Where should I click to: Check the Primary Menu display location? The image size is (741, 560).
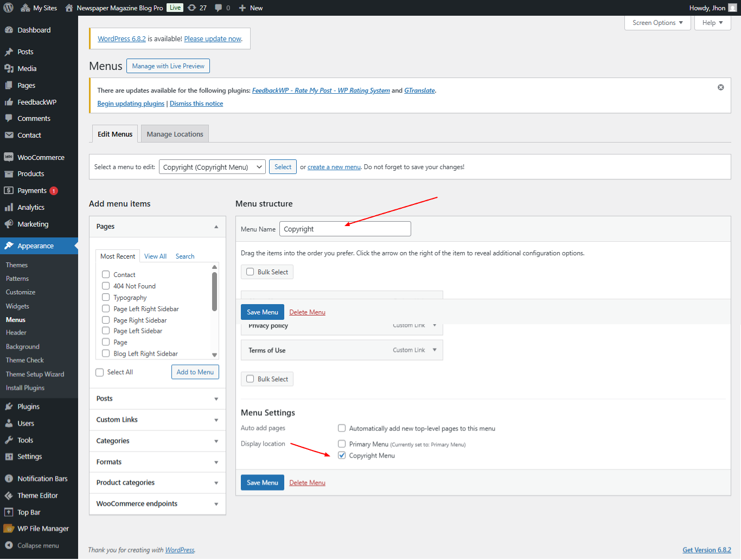342,443
